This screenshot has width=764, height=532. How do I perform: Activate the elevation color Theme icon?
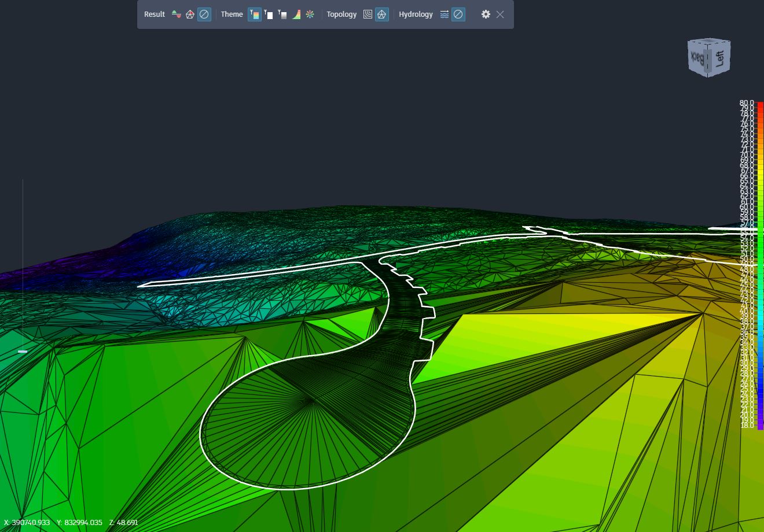pos(255,14)
